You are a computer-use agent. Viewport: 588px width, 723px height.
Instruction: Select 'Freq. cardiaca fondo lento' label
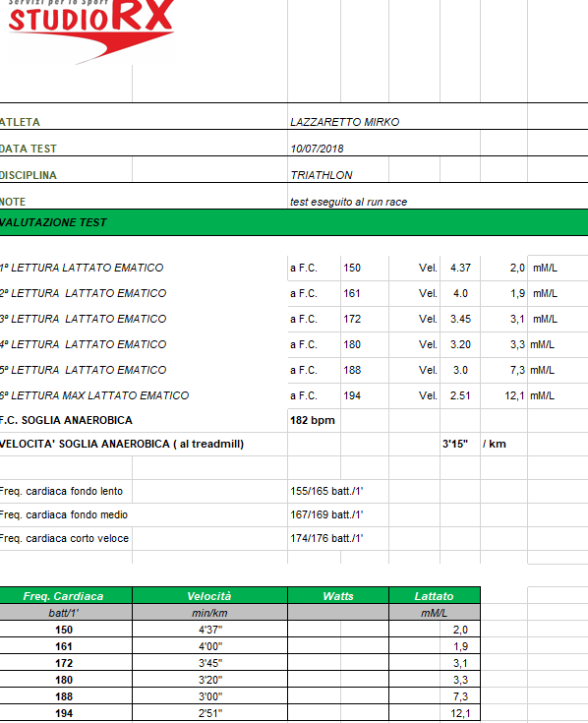click(61, 492)
